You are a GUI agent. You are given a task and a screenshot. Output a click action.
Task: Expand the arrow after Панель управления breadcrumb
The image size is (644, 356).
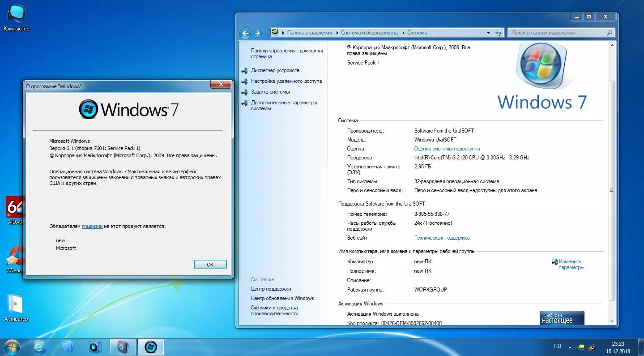click(337, 33)
